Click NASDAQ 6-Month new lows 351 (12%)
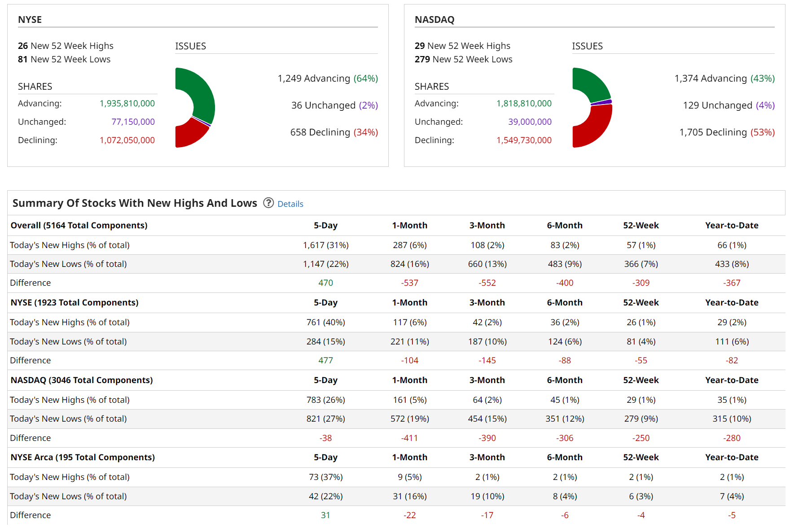The image size is (803, 532). tap(565, 419)
